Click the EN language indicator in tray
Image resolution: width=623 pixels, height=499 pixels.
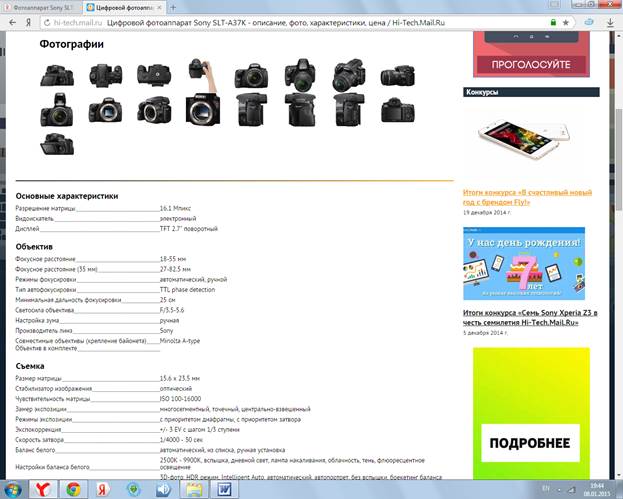click(546, 489)
